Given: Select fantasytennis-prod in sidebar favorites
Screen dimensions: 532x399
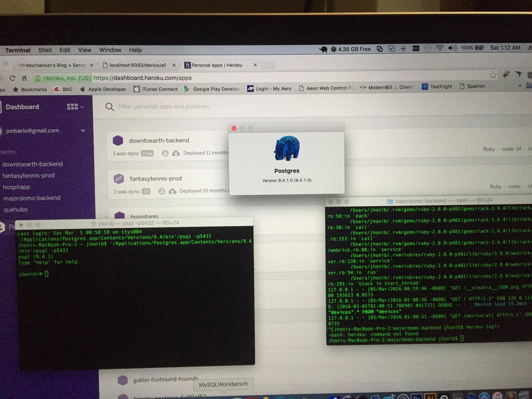Looking at the screenshot, I should coord(28,176).
